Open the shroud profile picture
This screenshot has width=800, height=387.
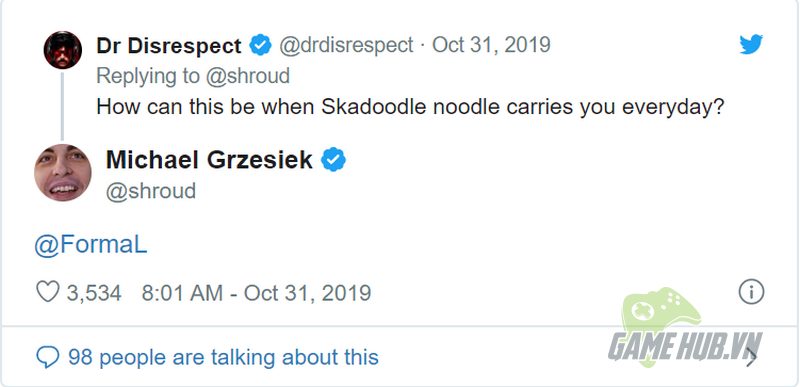63,173
